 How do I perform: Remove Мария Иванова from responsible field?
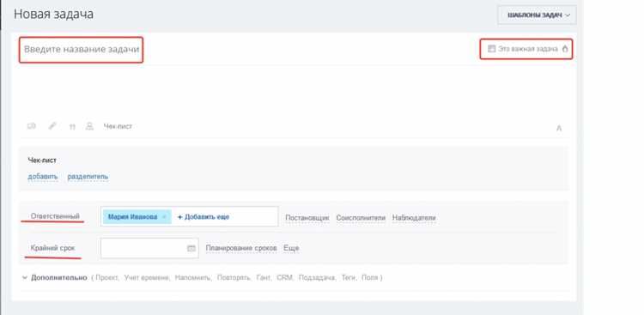coord(164,217)
